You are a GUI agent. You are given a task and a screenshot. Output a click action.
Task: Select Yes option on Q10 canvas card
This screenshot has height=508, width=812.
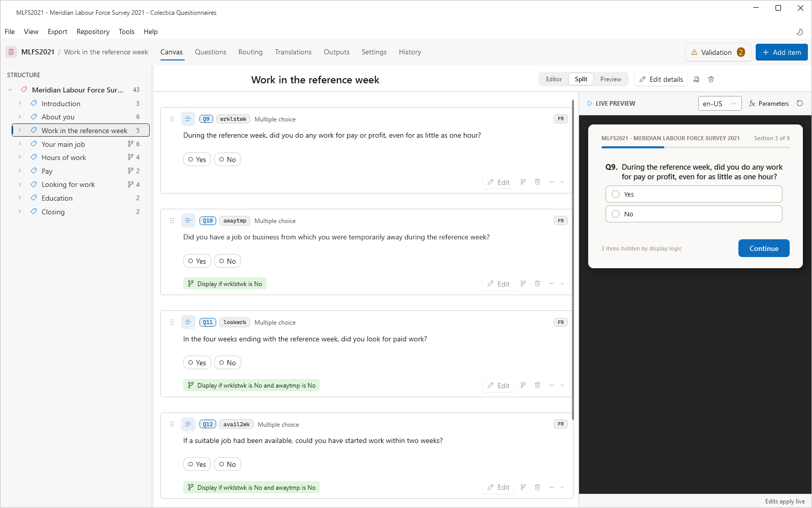point(197,261)
